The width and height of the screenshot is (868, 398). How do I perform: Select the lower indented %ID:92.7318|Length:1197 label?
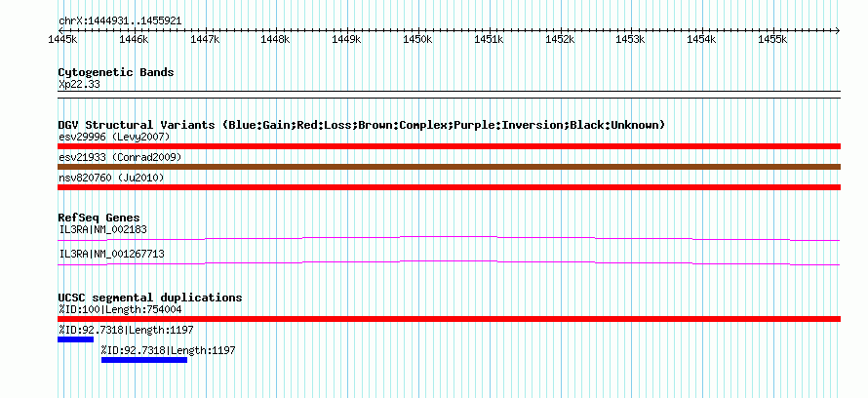[x=169, y=350]
